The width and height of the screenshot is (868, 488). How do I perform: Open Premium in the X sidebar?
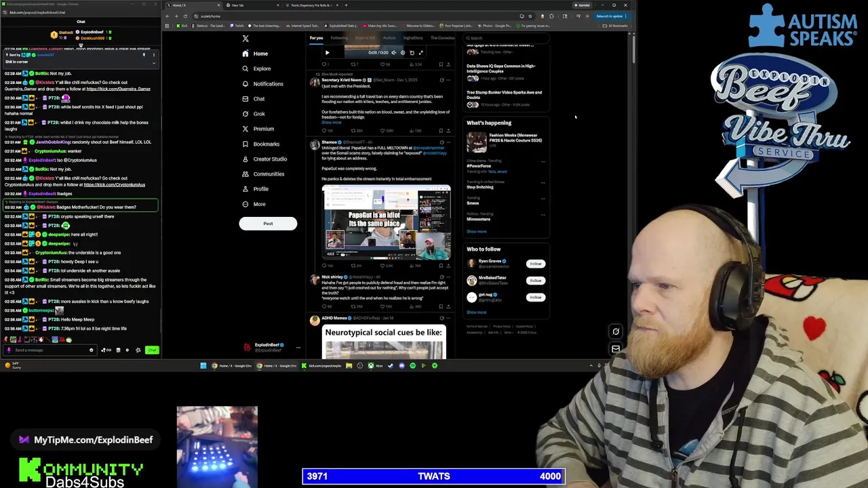pos(258,129)
